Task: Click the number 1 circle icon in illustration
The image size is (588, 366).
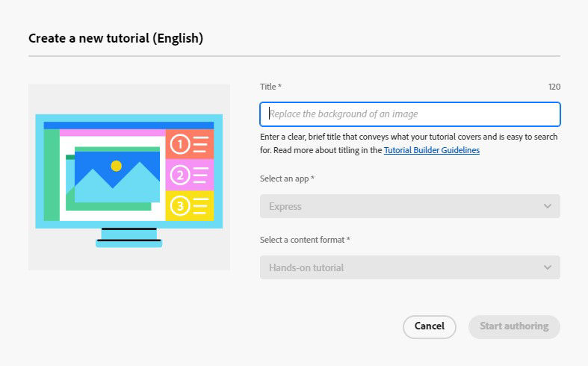Action: pos(179,144)
